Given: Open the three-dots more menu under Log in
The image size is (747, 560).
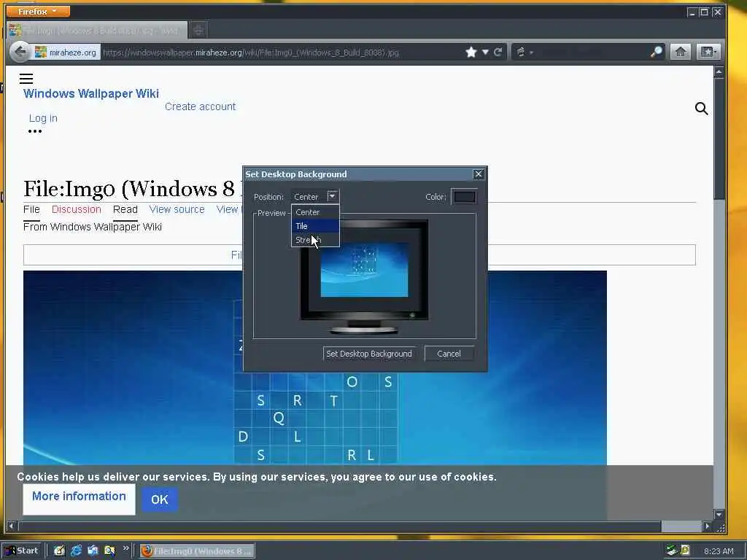Looking at the screenshot, I should click(35, 131).
